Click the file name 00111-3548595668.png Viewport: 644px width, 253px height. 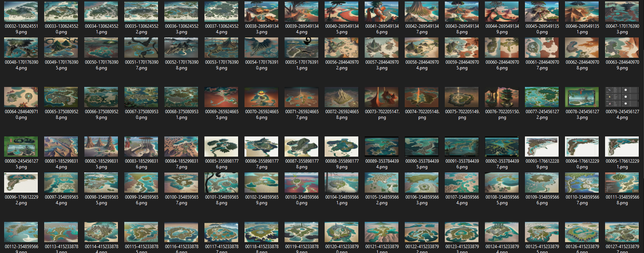622,200
